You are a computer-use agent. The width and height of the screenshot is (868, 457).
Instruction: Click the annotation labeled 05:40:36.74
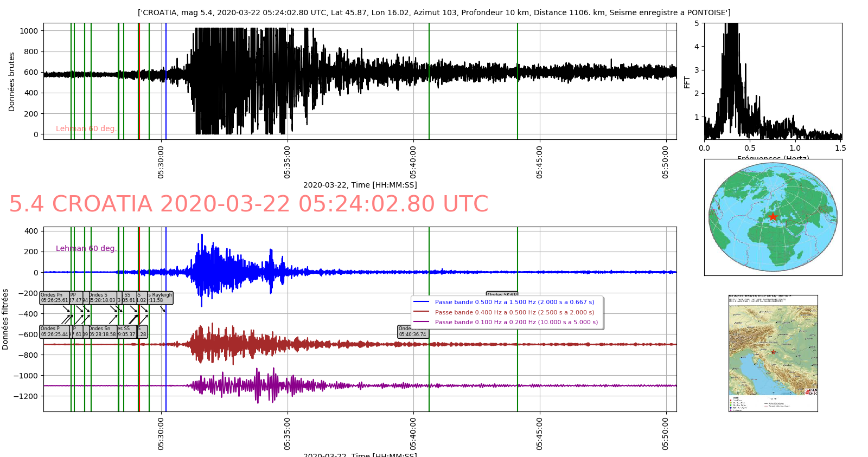[x=413, y=332]
